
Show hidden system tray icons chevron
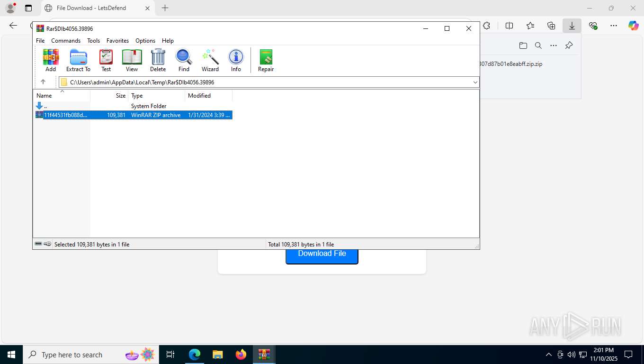pos(549,355)
